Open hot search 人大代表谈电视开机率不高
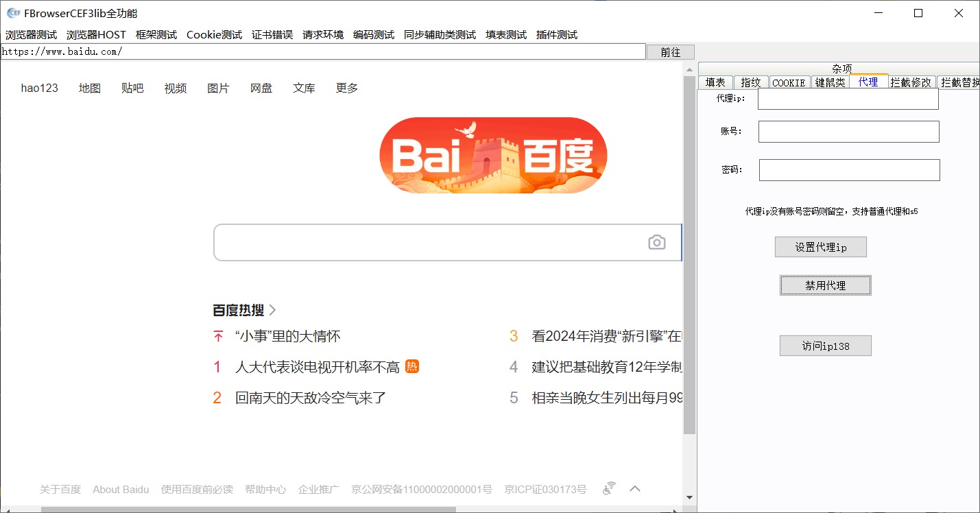 coord(318,367)
